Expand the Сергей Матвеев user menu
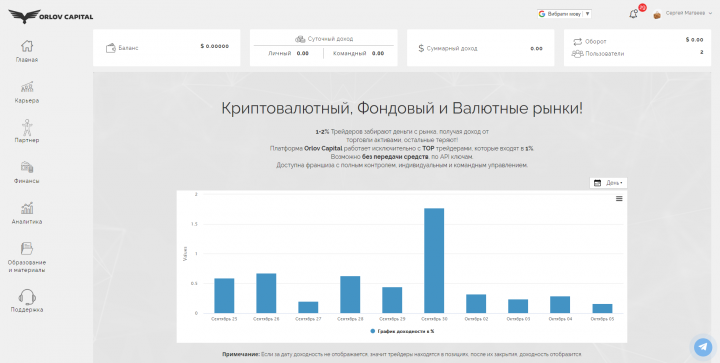720x363 pixels. [x=688, y=13]
